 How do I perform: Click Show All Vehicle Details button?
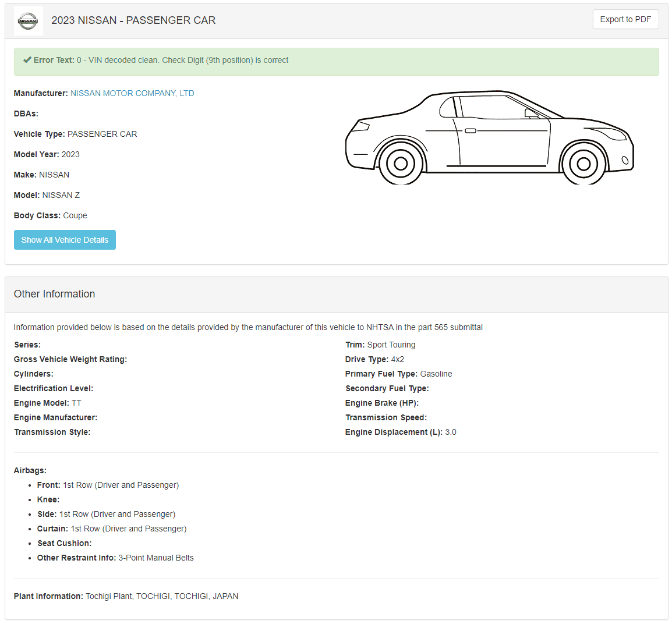click(x=65, y=240)
